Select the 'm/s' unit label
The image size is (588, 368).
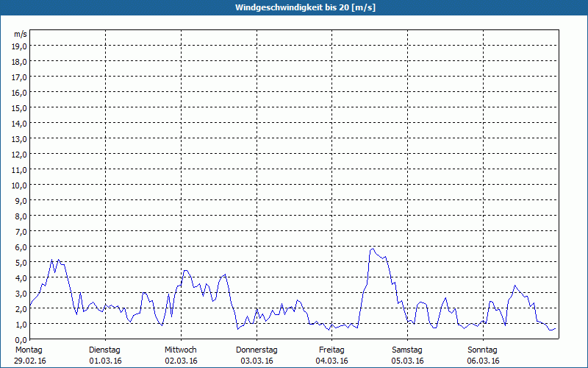point(21,34)
